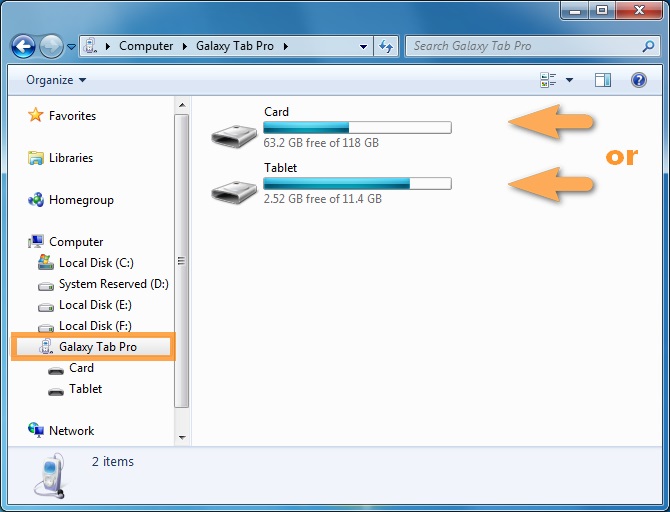Click the navigation pane scrollbar thumb

(182, 261)
